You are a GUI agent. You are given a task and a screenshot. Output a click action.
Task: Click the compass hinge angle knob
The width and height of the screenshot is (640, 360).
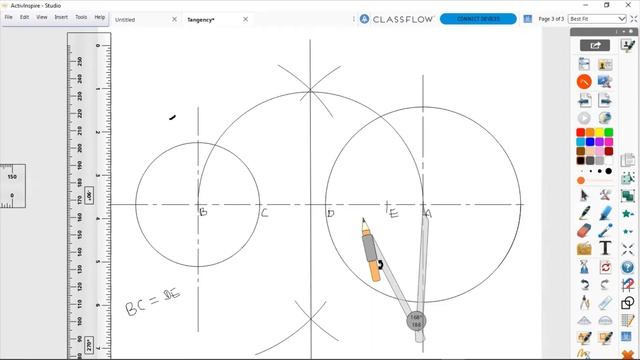pos(416,321)
